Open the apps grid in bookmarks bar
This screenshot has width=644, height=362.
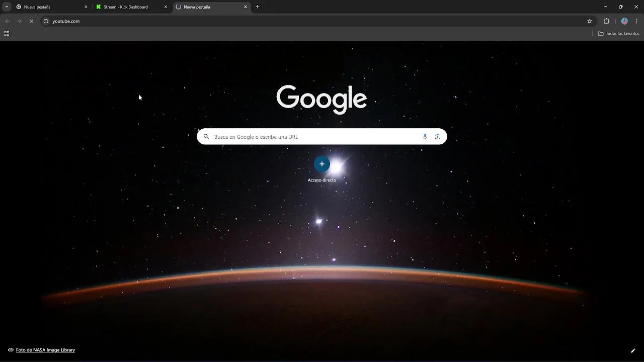point(7,34)
